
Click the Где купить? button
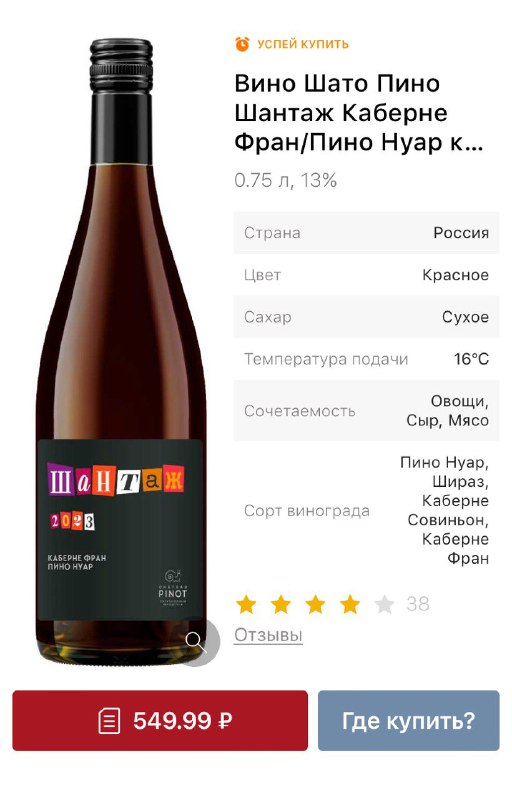coord(408,720)
